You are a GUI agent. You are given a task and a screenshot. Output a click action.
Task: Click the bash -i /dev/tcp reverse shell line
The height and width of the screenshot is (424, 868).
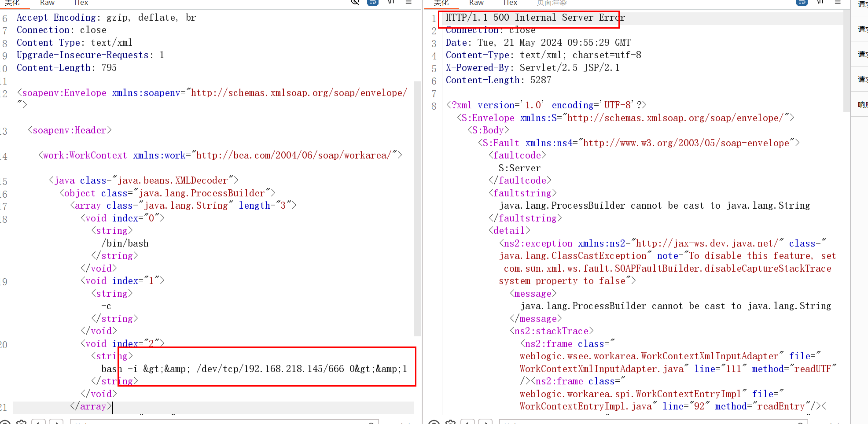tap(254, 369)
